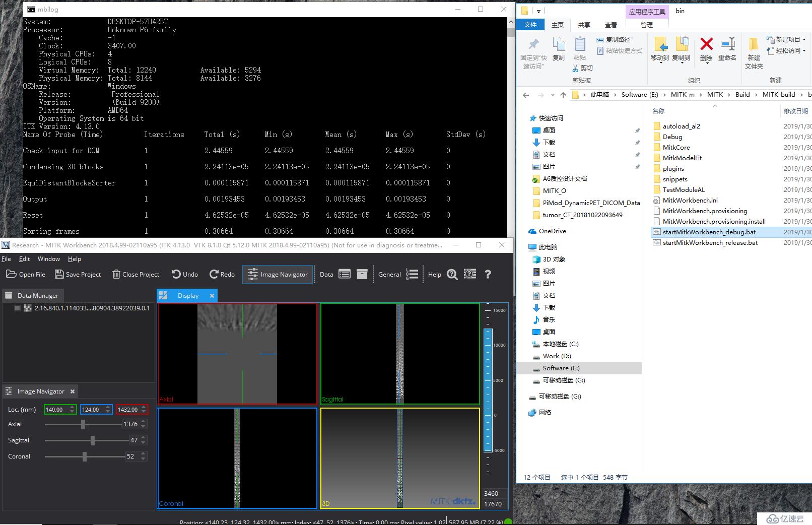Screen dimensions: 812x525
Task: Click the Cut (剪切) scissors button
Action: pyautogui.click(x=583, y=68)
